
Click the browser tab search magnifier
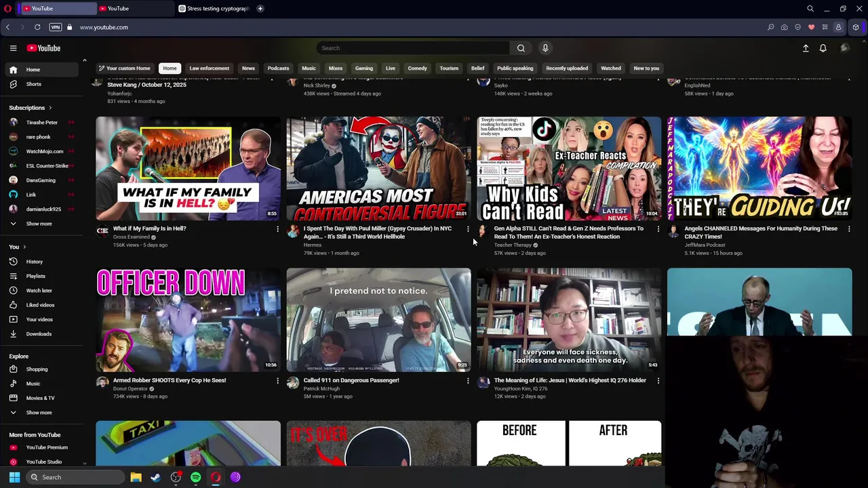point(810,9)
